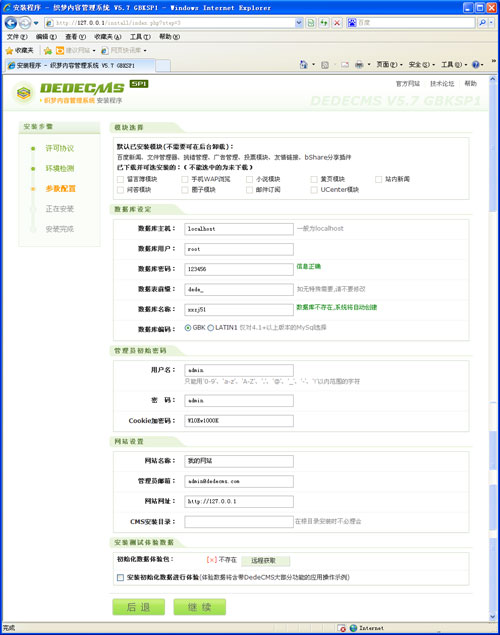This screenshot has width=500, height=635.
Task: Click the red Stop loading icon
Action: tap(337, 23)
